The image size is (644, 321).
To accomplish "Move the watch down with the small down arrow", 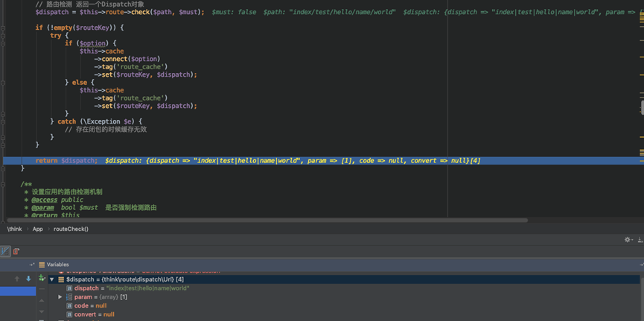I will (42, 311).
